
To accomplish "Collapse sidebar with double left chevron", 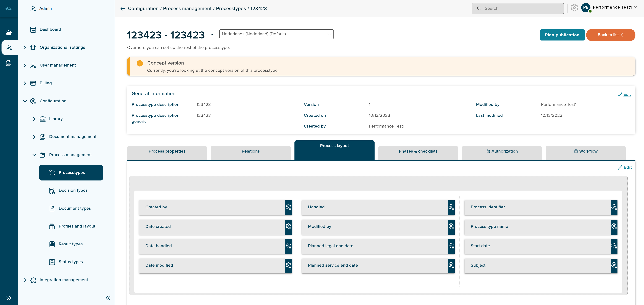I will (x=108, y=298).
